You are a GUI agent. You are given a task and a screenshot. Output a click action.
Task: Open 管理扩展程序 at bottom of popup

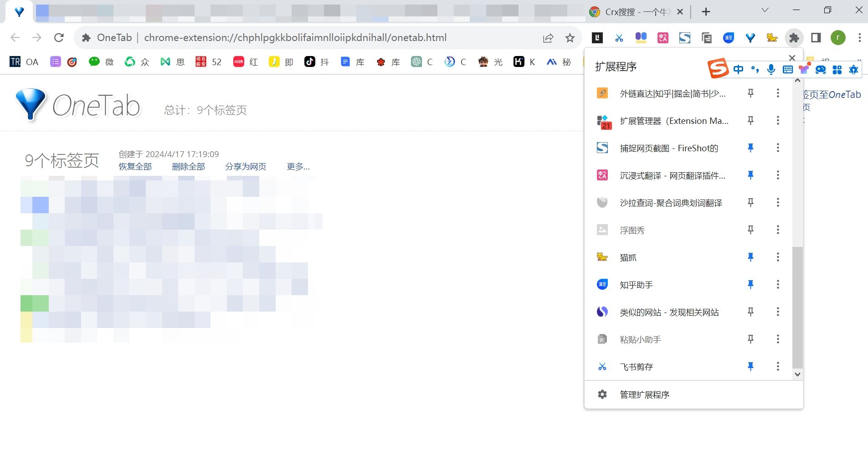pos(644,395)
